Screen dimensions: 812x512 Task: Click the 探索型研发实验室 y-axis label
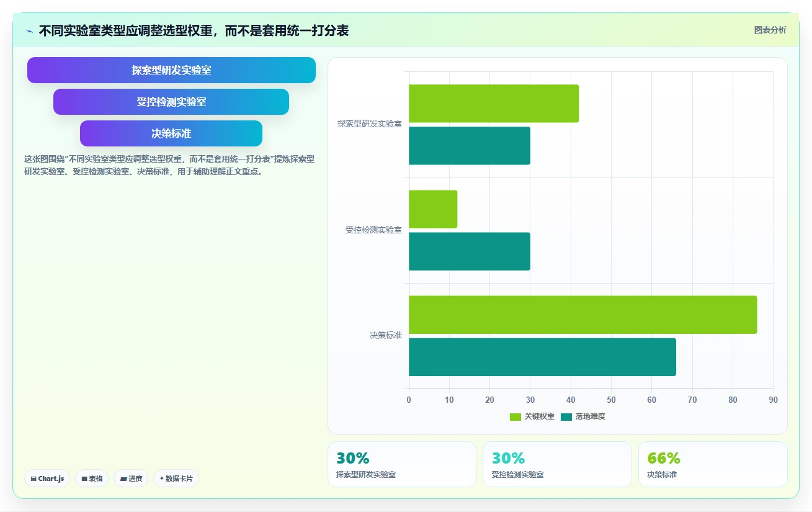[x=370, y=124]
